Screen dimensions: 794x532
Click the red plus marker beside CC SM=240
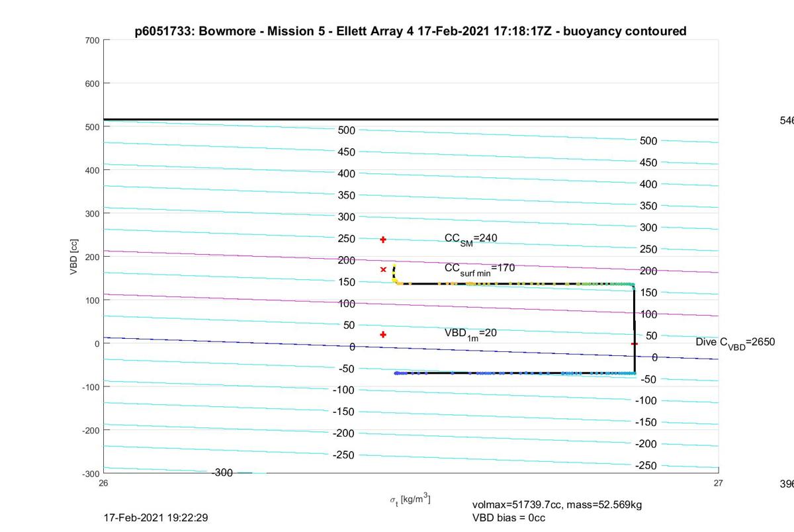point(383,240)
